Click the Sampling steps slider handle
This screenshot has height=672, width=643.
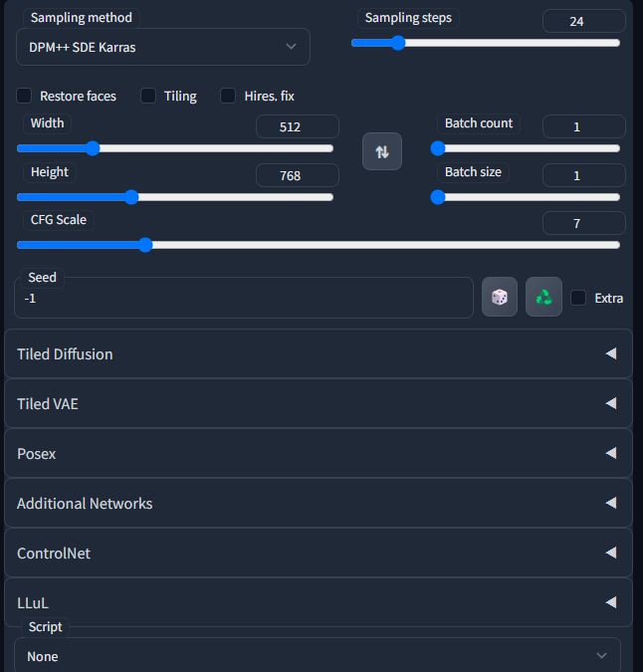tap(398, 43)
